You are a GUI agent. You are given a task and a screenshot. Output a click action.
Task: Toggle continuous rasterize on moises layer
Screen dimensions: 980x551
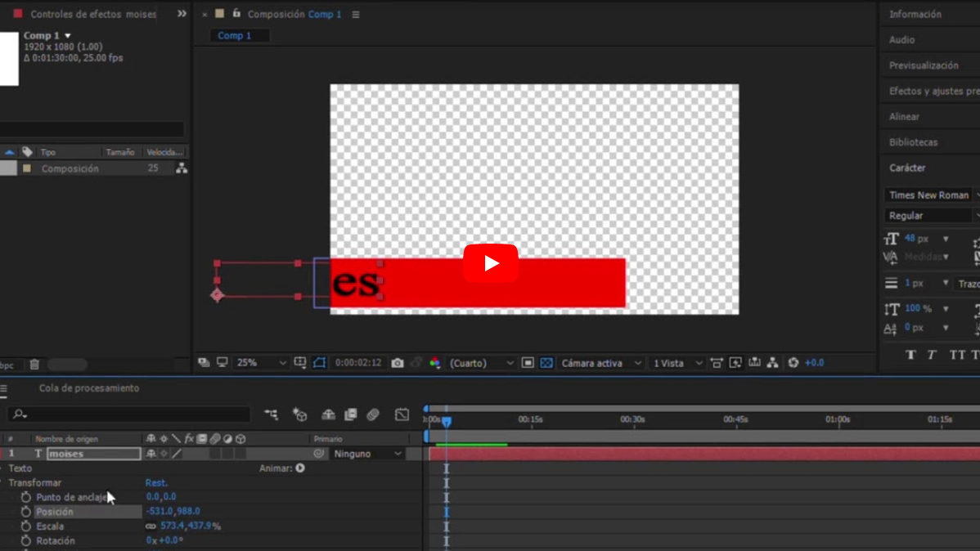(x=164, y=454)
